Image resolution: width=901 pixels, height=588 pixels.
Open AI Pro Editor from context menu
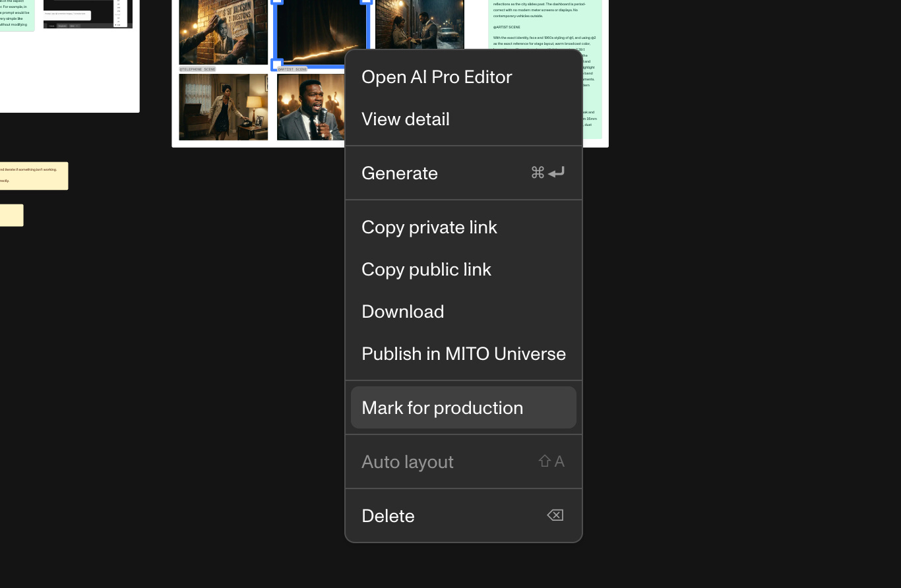[x=463, y=77]
